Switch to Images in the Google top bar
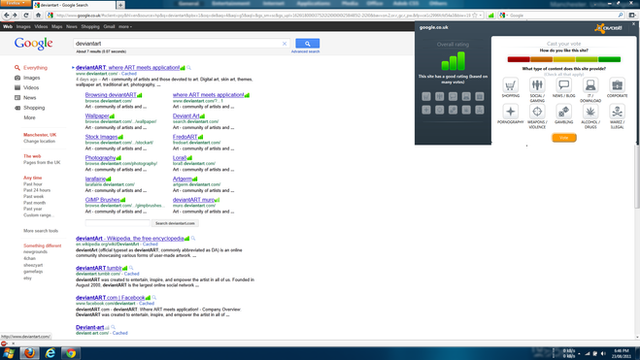The width and height of the screenshot is (640, 360). pyautogui.click(x=23, y=27)
